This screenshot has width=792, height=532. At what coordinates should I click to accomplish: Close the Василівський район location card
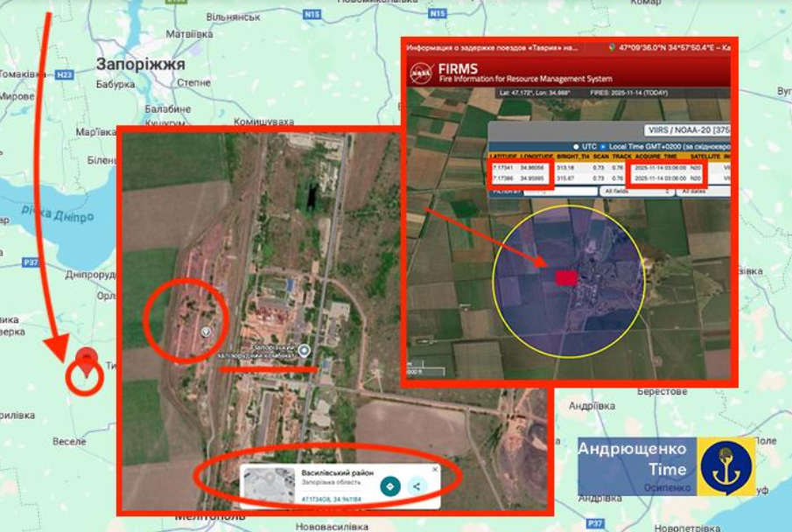435,470
